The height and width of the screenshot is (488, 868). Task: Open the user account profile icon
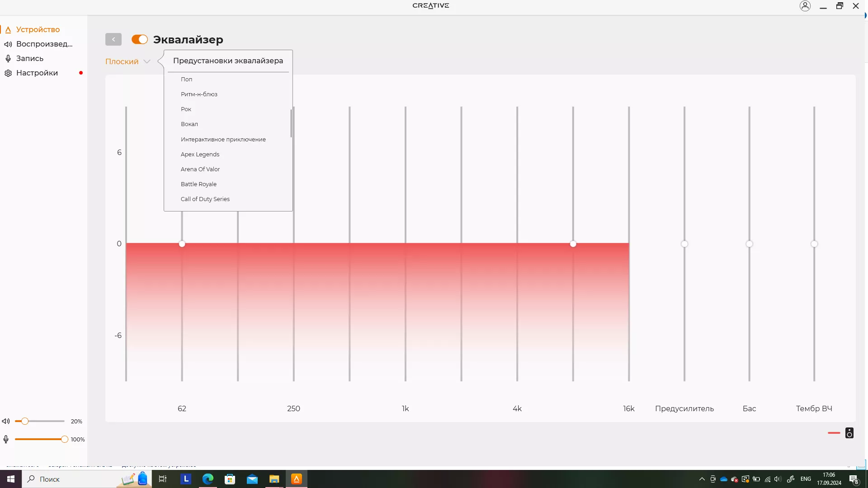pyautogui.click(x=805, y=6)
